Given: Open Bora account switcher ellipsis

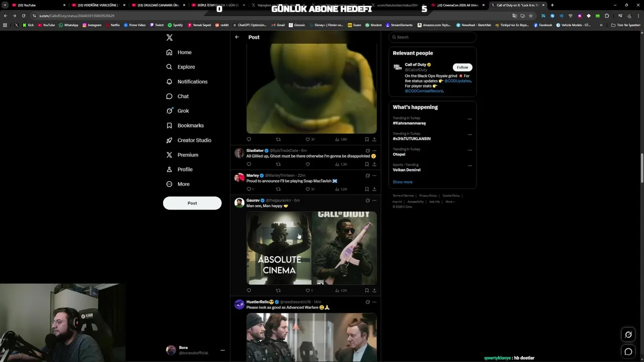Looking at the screenshot, I should [x=222, y=350].
